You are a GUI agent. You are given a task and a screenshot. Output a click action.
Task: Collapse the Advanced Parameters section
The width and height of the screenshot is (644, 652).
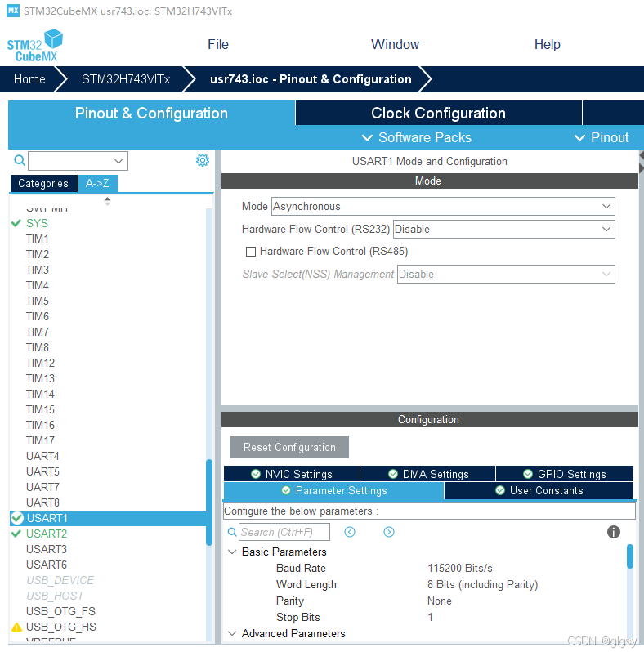pos(233,633)
